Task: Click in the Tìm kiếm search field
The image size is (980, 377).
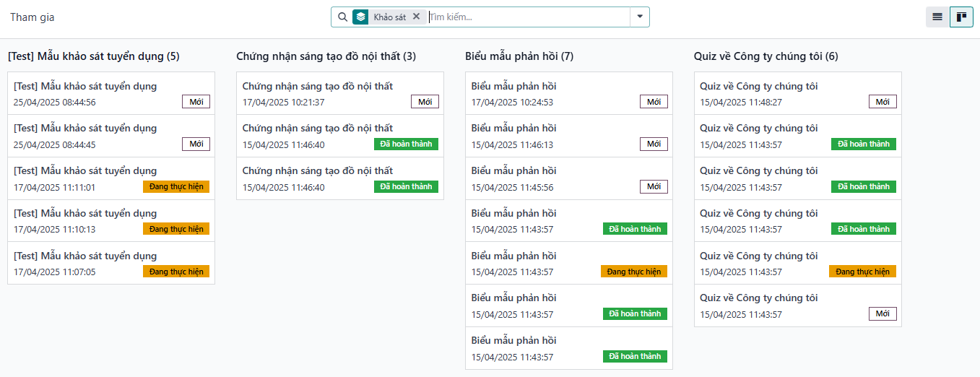Action: coord(527,17)
